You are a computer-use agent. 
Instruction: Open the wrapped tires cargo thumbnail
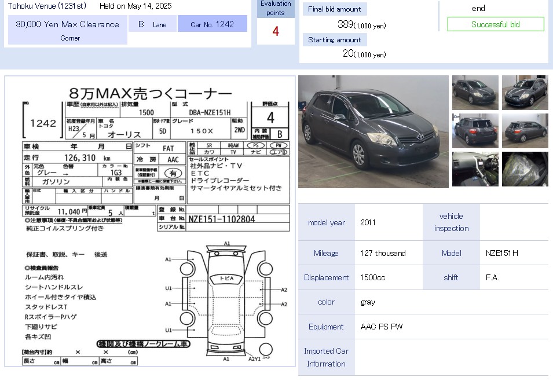pyautogui.click(x=525, y=169)
